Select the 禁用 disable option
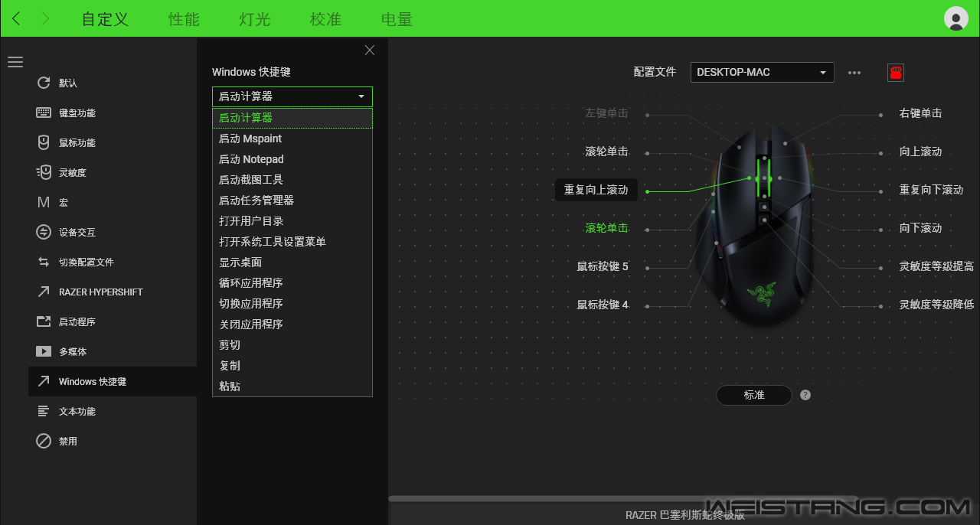980x525 pixels. coord(67,442)
